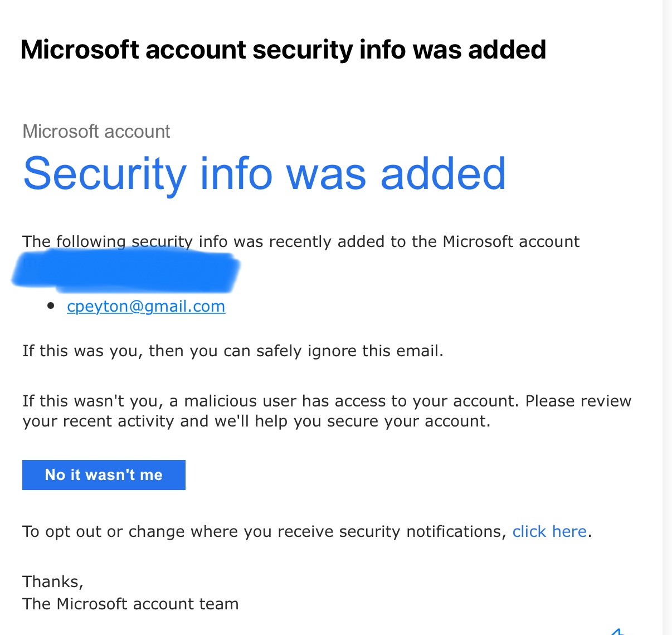Click the bullet point before the Gmail address

coord(51,306)
